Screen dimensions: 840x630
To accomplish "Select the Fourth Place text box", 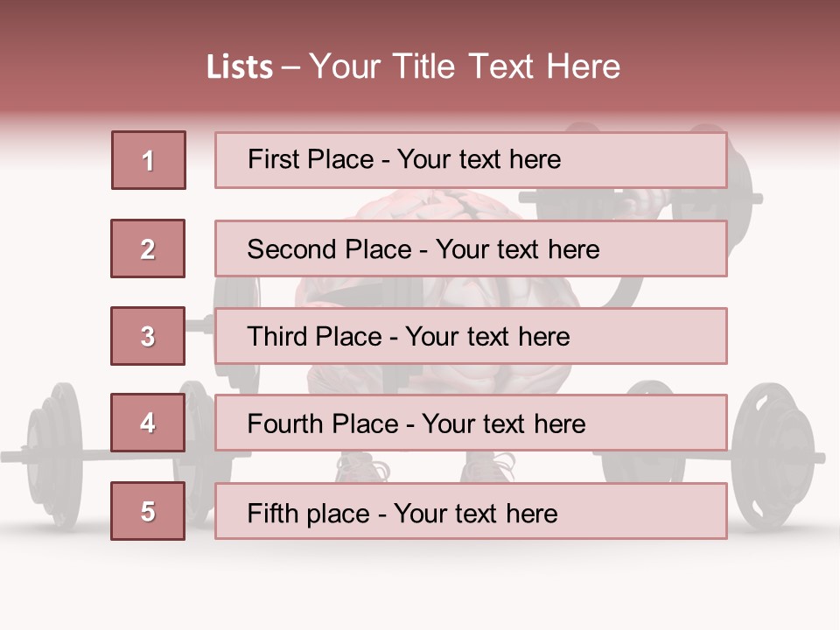I will (x=471, y=423).
